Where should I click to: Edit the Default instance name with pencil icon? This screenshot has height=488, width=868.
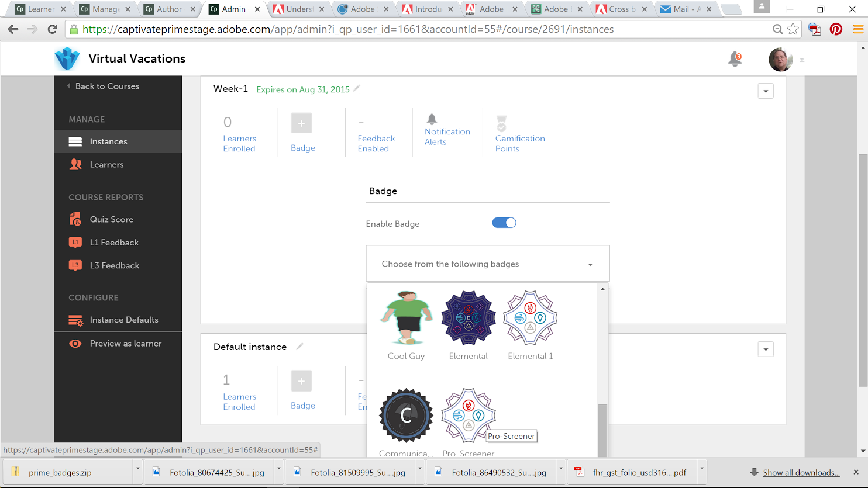coord(299,347)
